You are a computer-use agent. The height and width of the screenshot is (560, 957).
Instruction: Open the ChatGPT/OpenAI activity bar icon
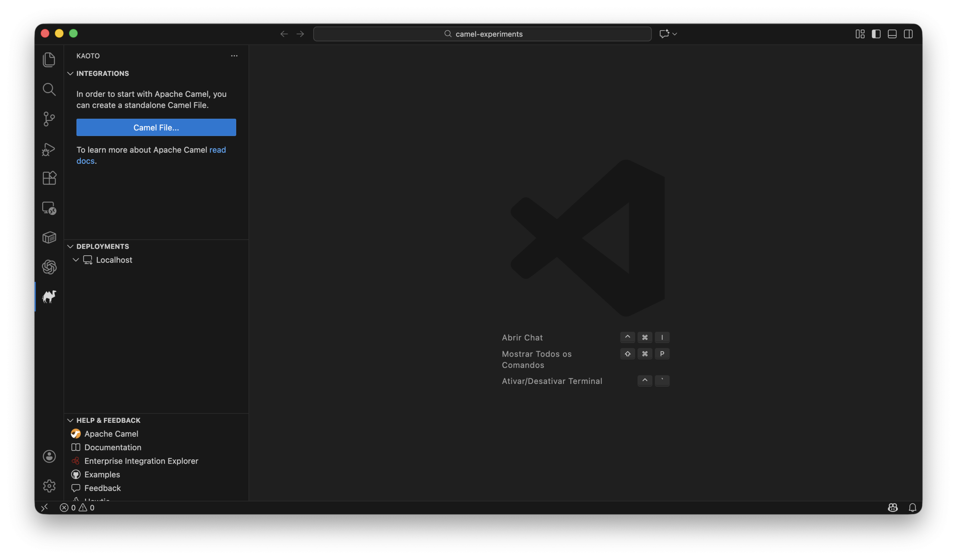point(49,267)
